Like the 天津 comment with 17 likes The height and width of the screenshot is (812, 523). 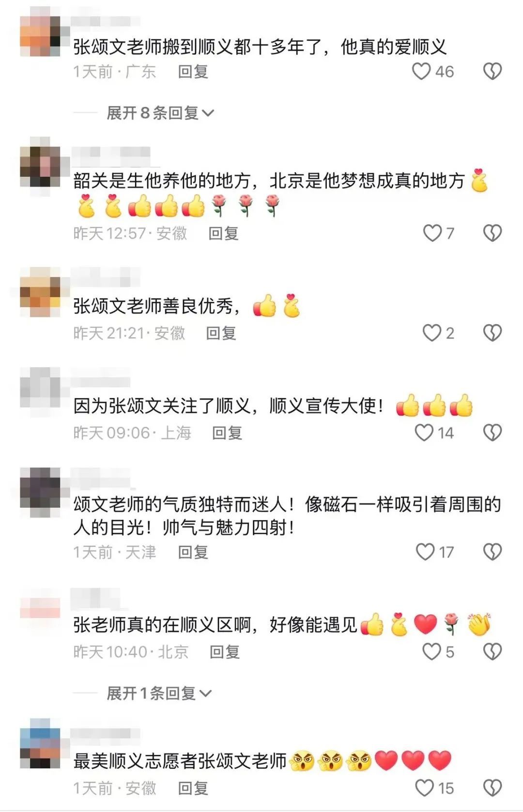[425, 552]
